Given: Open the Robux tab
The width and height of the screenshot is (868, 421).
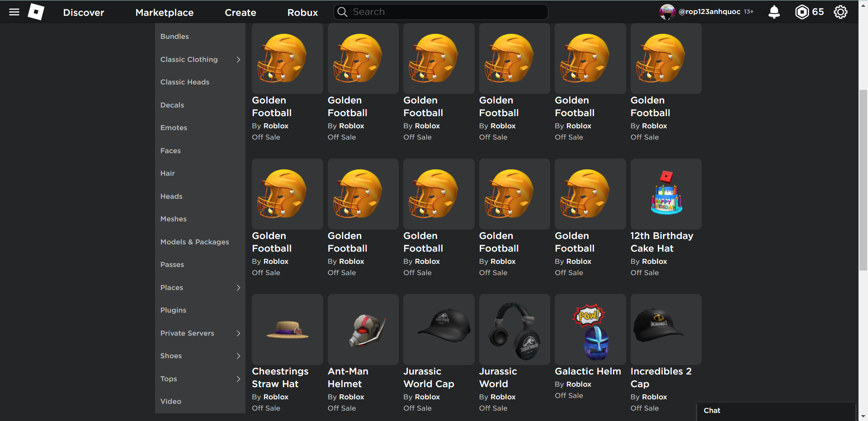Looking at the screenshot, I should [303, 13].
